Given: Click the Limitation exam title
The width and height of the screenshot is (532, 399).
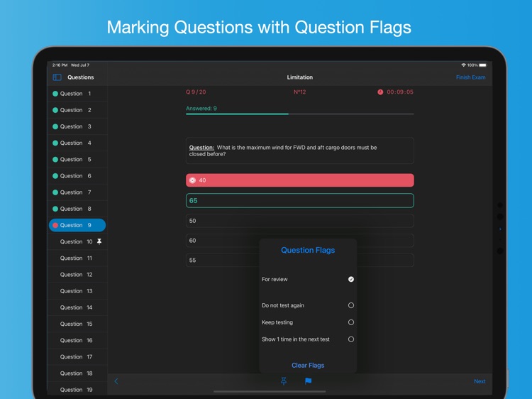Looking at the screenshot, I should point(300,77).
